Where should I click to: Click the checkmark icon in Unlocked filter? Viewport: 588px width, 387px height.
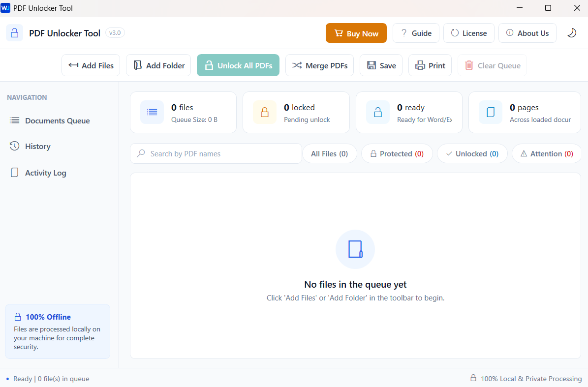click(449, 153)
